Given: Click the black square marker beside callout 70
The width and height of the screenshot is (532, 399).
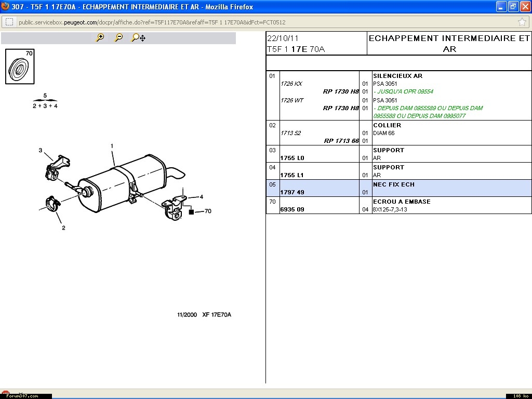Looking at the screenshot, I should coord(191,212).
